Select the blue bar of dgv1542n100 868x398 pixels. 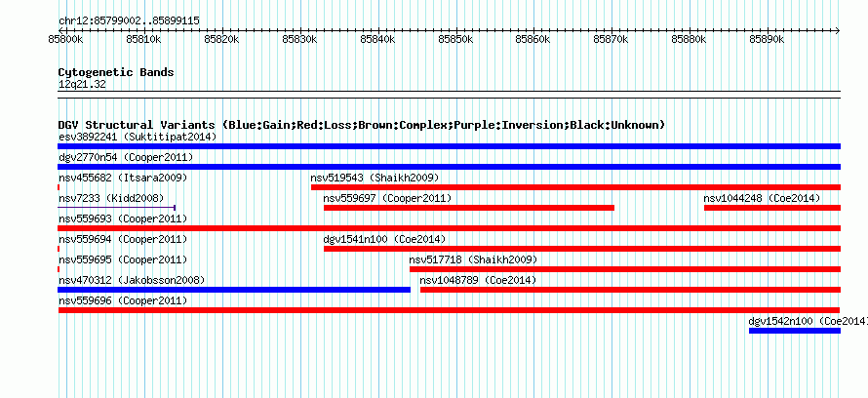coord(795,331)
